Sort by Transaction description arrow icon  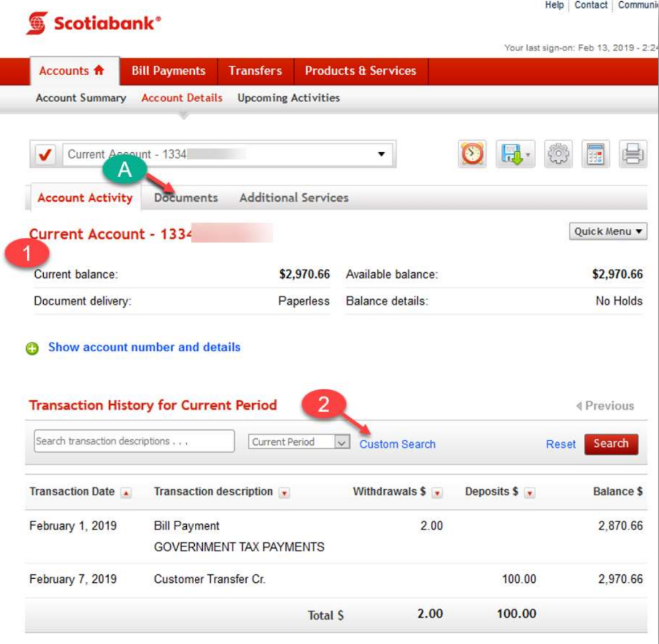285,493
